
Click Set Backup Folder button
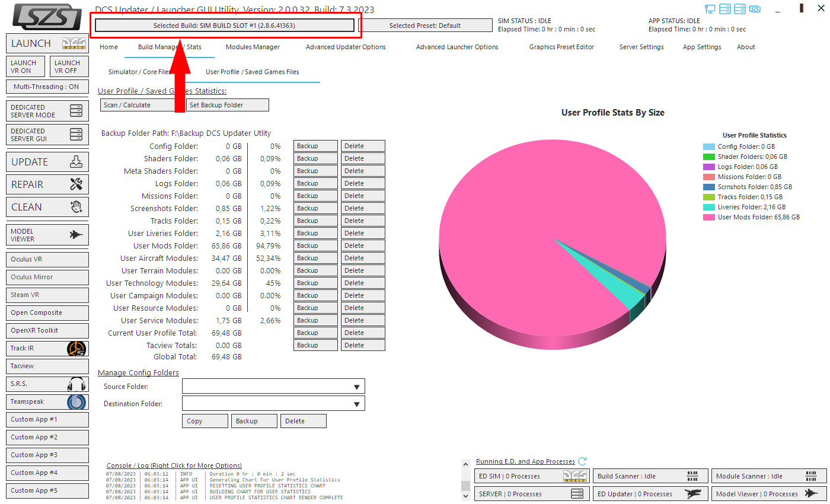tap(228, 105)
